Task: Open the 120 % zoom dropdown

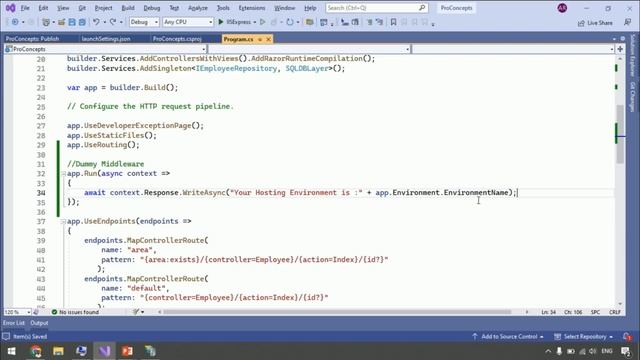Action: coord(17,312)
